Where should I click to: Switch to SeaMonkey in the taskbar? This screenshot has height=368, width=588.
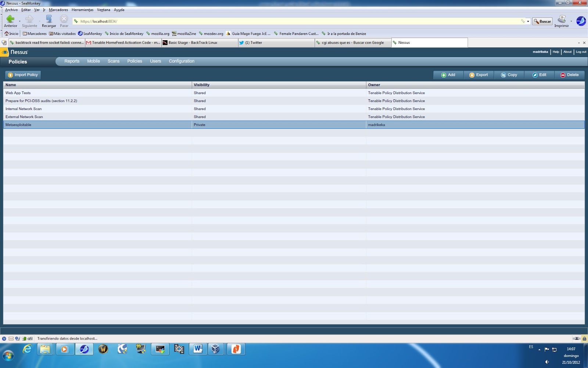click(x=84, y=349)
